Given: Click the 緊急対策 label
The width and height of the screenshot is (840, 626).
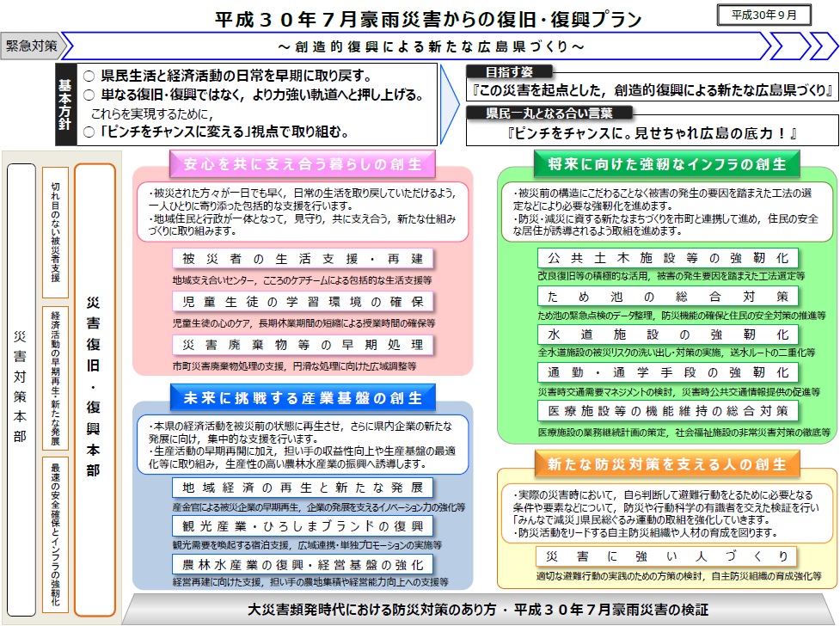Looking at the screenshot, I should (32, 46).
